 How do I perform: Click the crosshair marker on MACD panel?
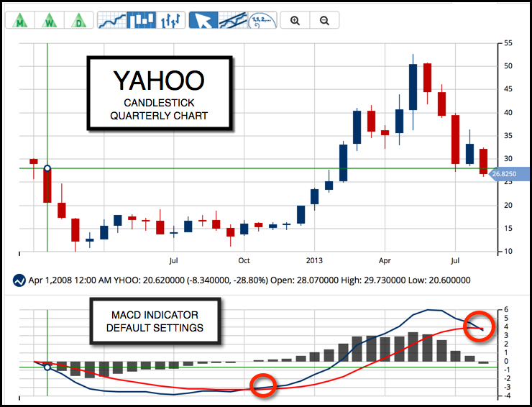[47, 367]
